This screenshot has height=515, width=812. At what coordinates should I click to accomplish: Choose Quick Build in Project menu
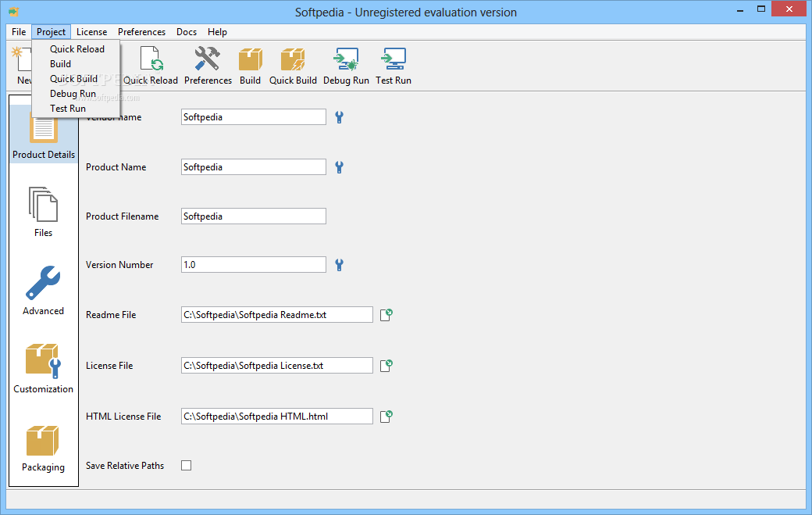pos(77,79)
